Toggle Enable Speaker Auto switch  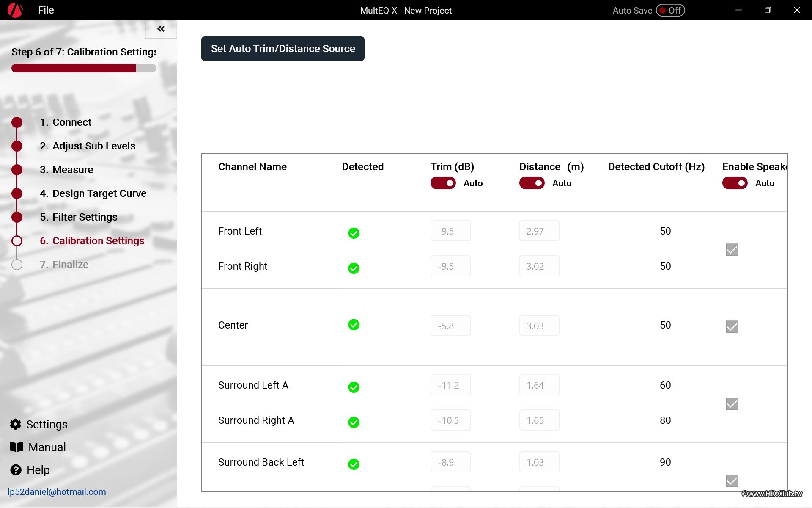pyautogui.click(x=735, y=183)
